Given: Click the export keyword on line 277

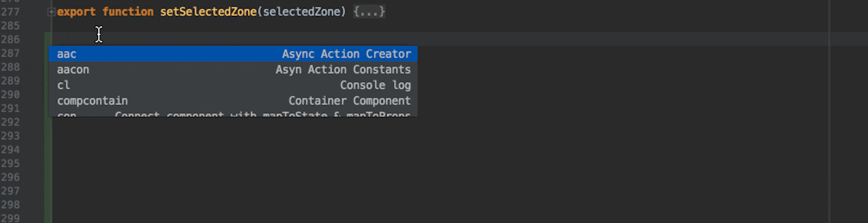Looking at the screenshot, I should click(x=76, y=12).
